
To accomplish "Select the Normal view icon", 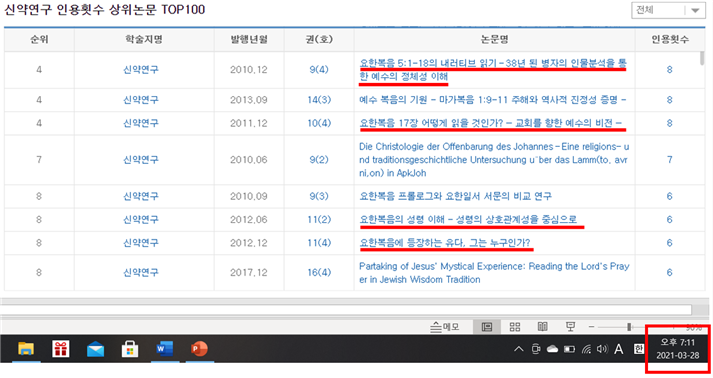I will pyautogui.click(x=487, y=327).
